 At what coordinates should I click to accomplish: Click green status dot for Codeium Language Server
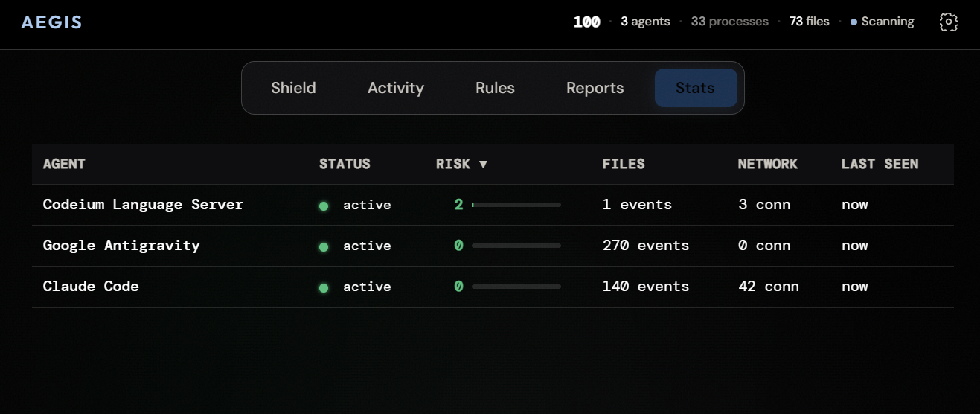pos(324,206)
